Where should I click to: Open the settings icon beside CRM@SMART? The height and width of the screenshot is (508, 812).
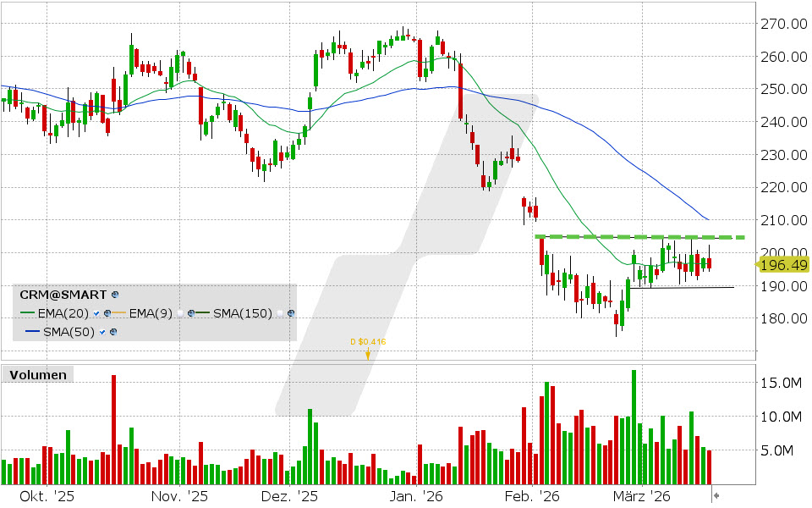pyautogui.click(x=113, y=295)
